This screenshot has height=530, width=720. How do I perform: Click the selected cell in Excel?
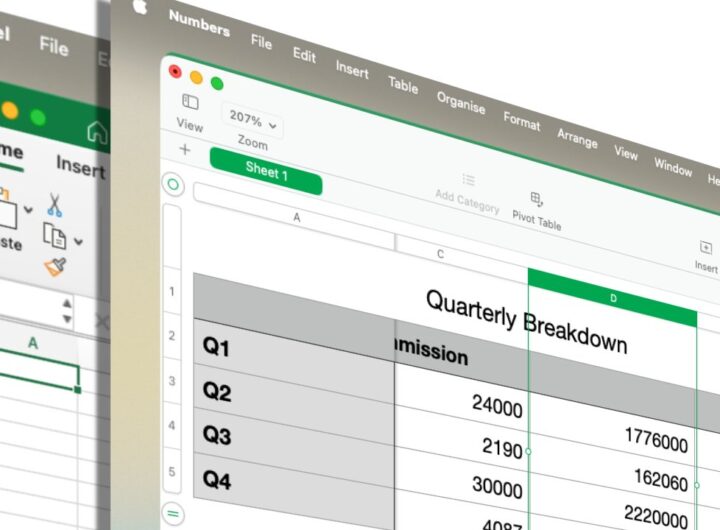click(x=39, y=370)
